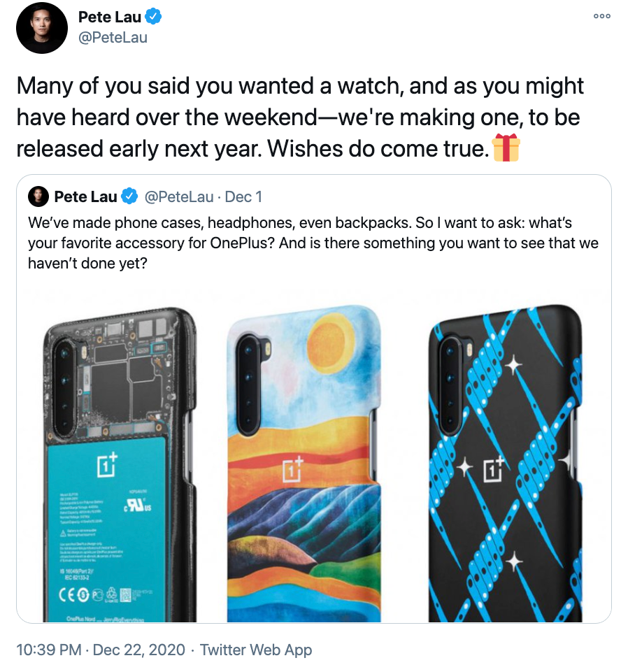Click the @PeteLau handle in the quoted tweet

click(179, 196)
